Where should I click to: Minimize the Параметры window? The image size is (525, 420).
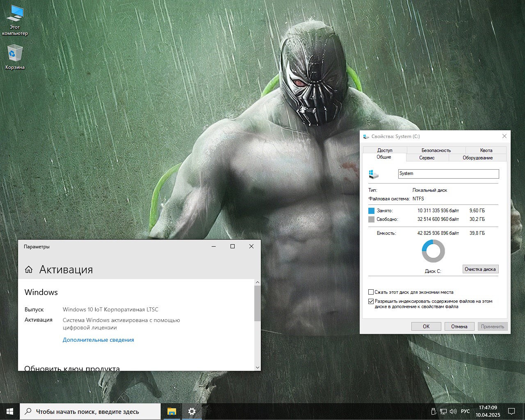(x=214, y=246)
